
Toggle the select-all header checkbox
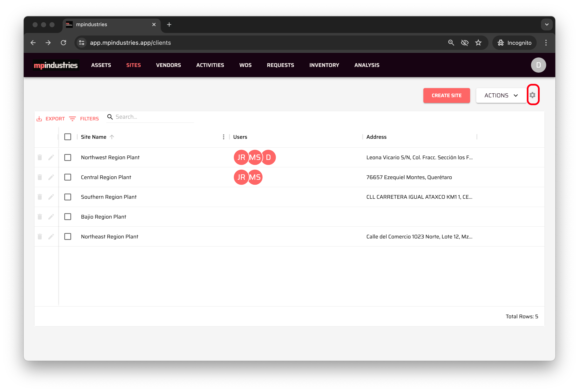point(68,137)
